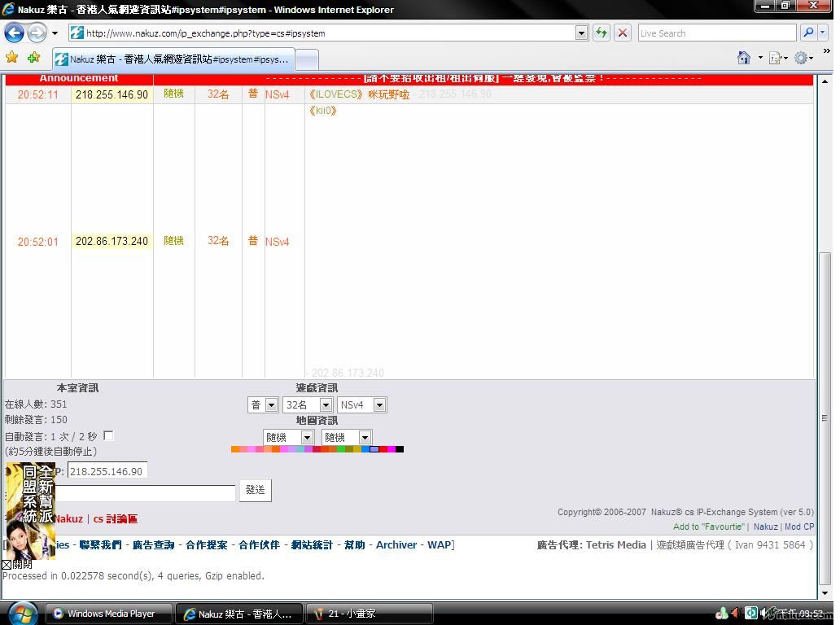The width and height of the screenshot is (840, 625).
Task: Open the Tools gear icon
Action: [801, 58]
